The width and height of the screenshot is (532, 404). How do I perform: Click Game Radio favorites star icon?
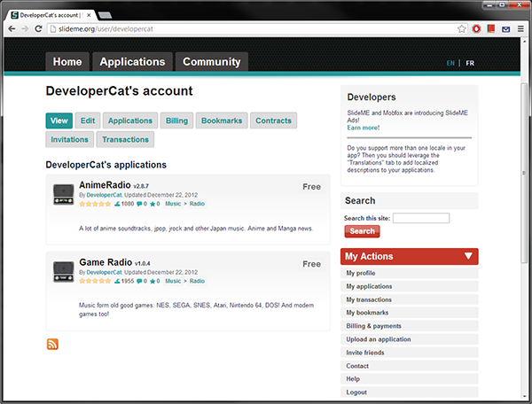point(153,281)
